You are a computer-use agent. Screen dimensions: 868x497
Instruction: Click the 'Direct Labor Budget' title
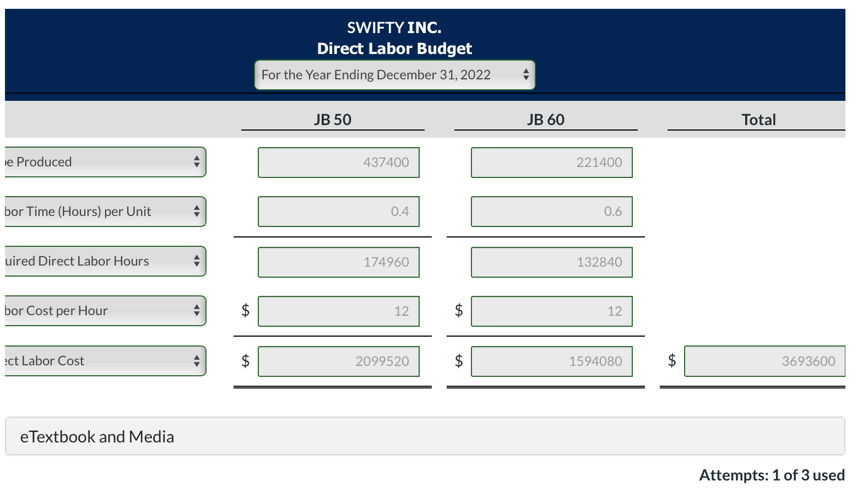[394, 48]
